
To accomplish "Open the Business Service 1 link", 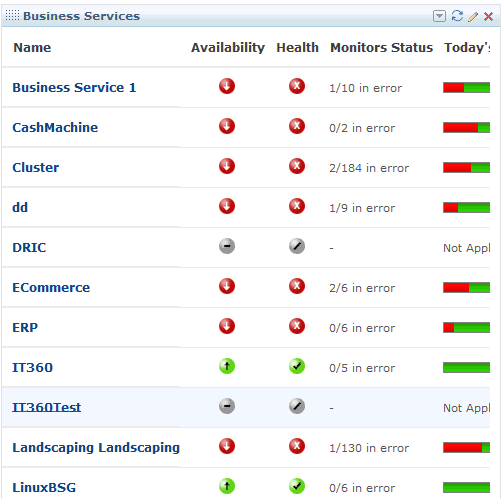I will 74,88.
